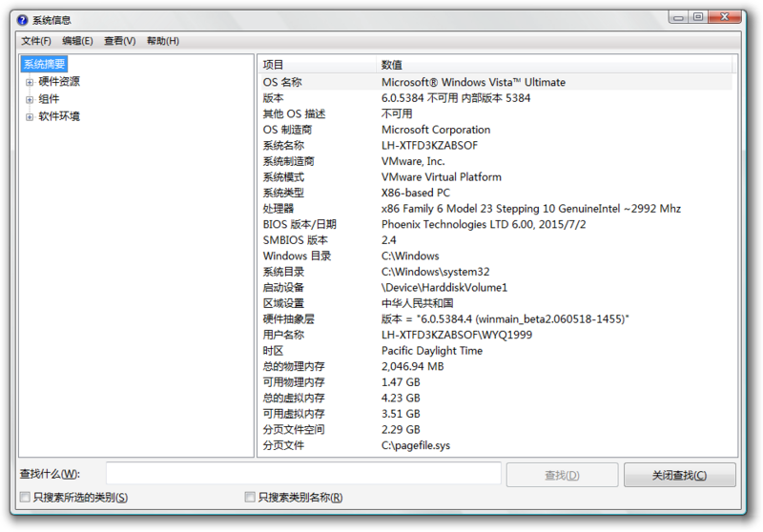Screen dimensions: 763x532
Task: Select the value LH-XTFD3KZABSOF
Action: pyautogui.click(x=429, y=146)
